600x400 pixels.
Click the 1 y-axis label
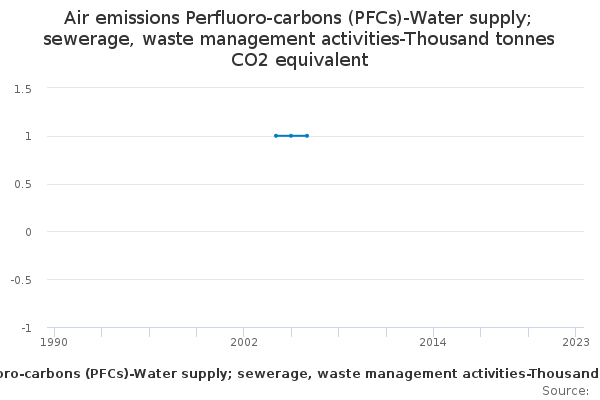pos(29,136)
